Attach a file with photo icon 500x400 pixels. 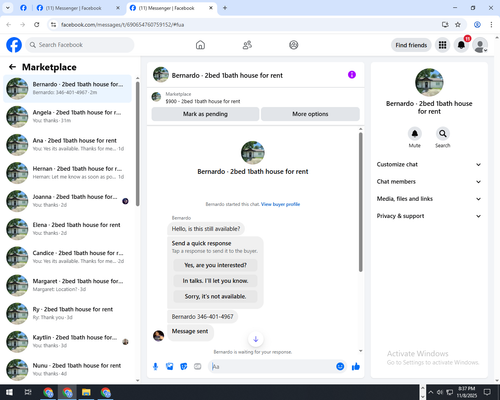pyautogui.click(x=170, y=367)
